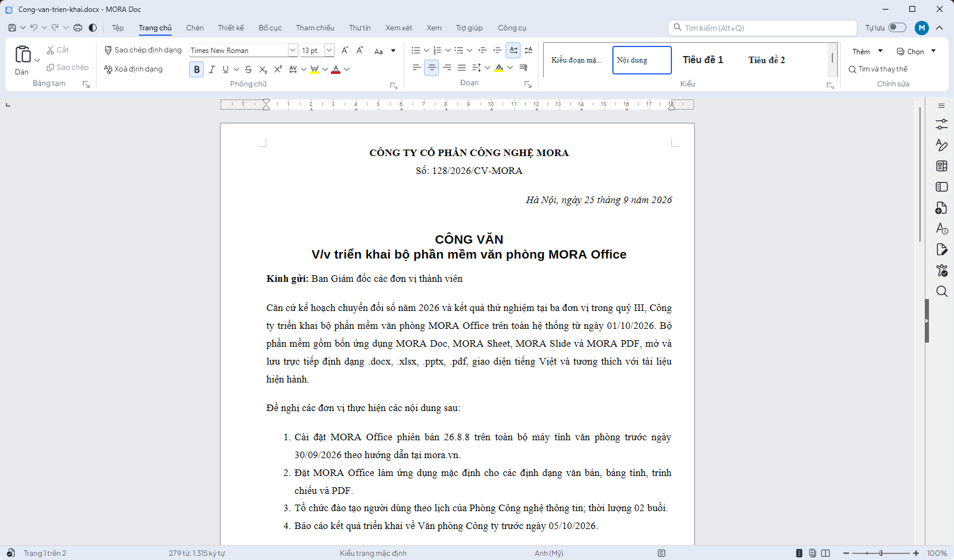
Task: Click the Anh (Mỹ) language indicator
Action: (549, 553)
